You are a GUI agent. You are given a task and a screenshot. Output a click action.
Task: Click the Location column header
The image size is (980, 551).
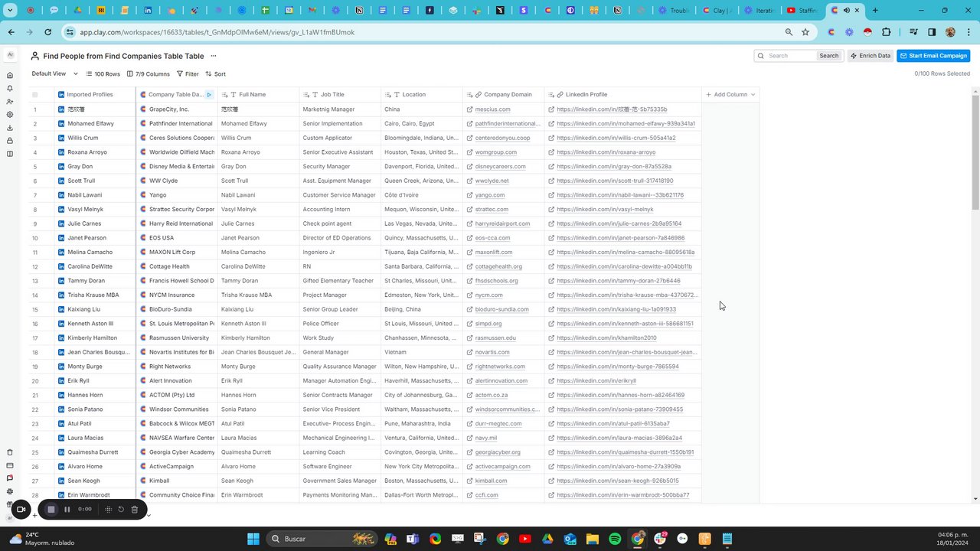pyautogui.click(x=422, y=94)
